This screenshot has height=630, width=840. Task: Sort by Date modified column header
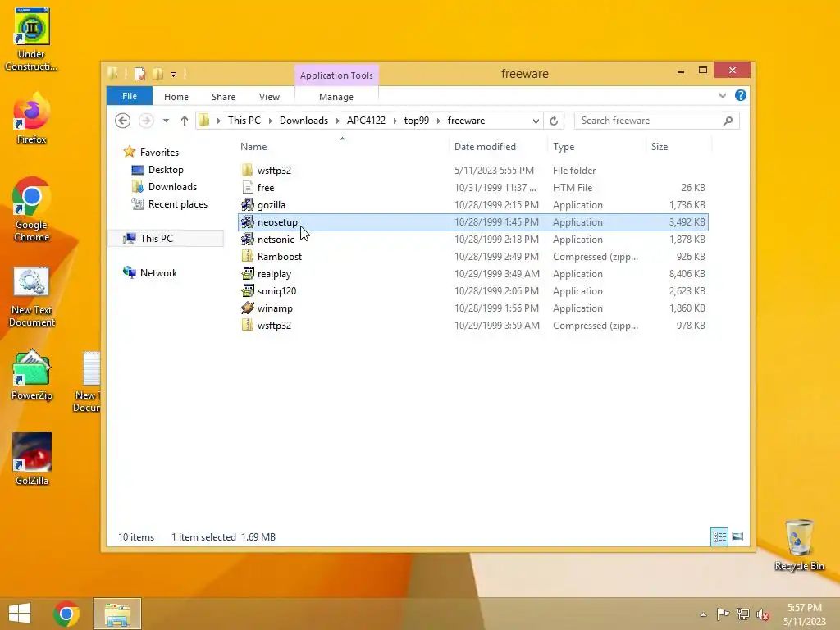coord(498,146)
